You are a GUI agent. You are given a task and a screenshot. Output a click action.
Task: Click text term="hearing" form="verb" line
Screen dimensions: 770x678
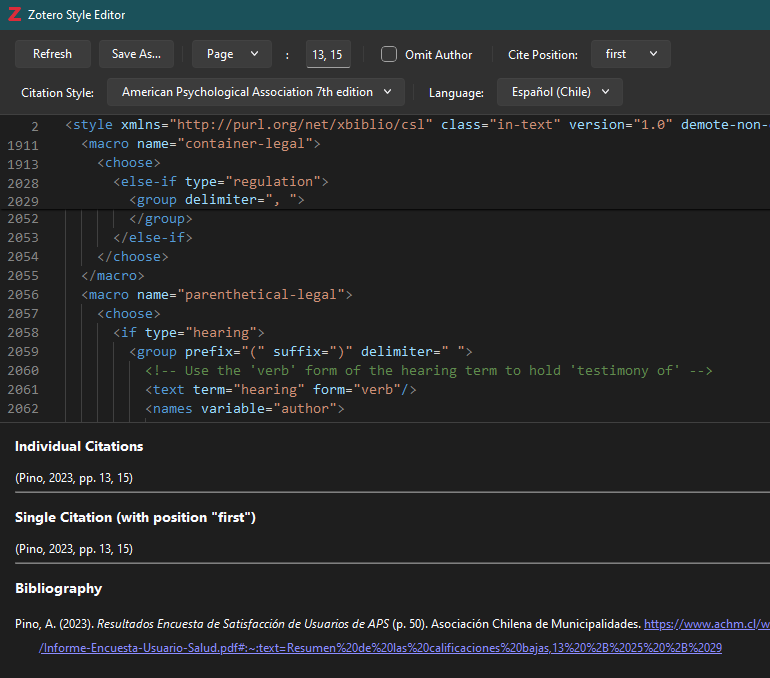point(280,390)
